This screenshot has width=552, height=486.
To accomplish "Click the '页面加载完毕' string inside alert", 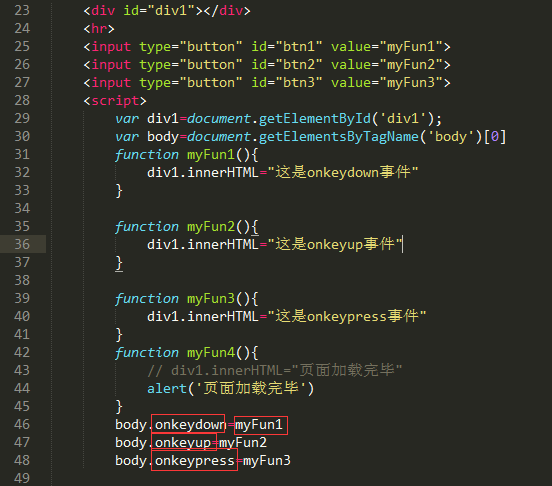I will point(251,389).
